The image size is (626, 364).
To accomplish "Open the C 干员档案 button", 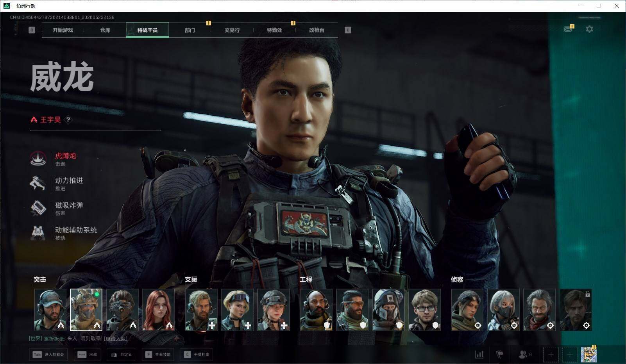I will (197, 355).
